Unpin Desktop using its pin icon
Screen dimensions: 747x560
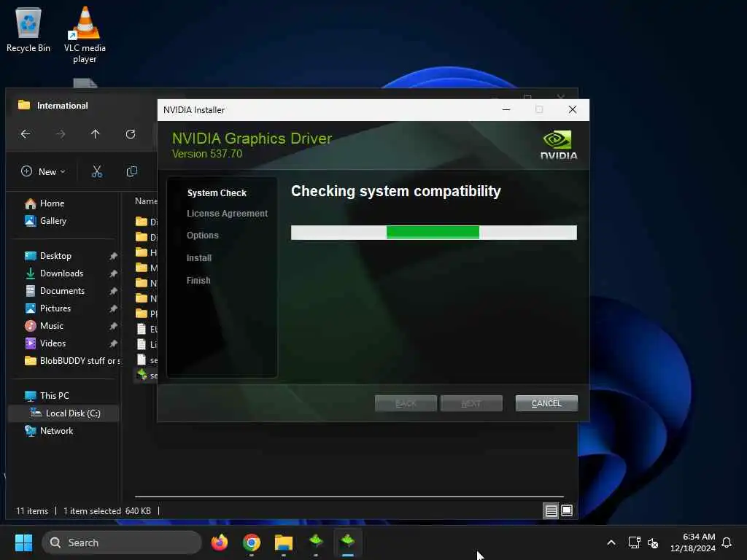point(113,256)
